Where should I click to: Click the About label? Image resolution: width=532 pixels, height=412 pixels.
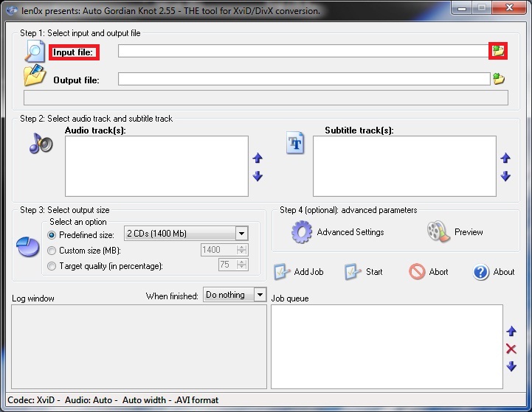(504, 272)
